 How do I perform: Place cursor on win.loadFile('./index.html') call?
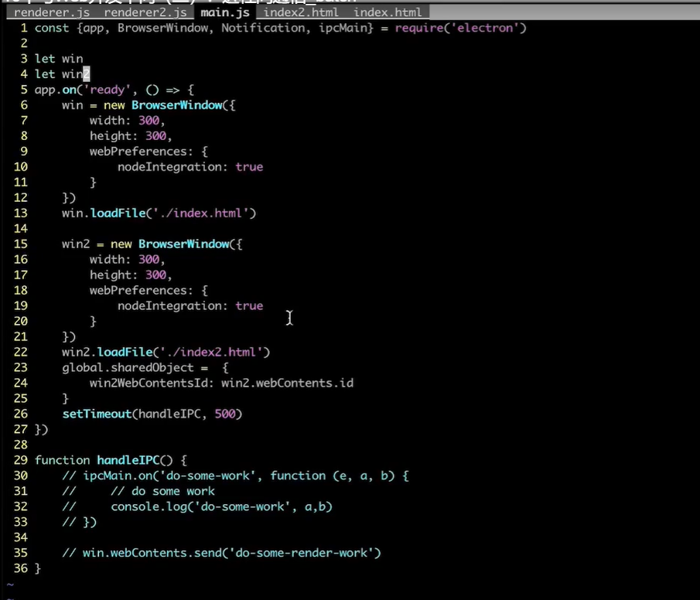(159, 213)
